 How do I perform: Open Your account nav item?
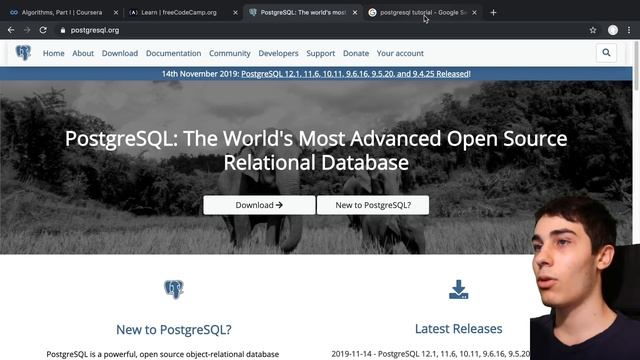[x=400, y=53]
